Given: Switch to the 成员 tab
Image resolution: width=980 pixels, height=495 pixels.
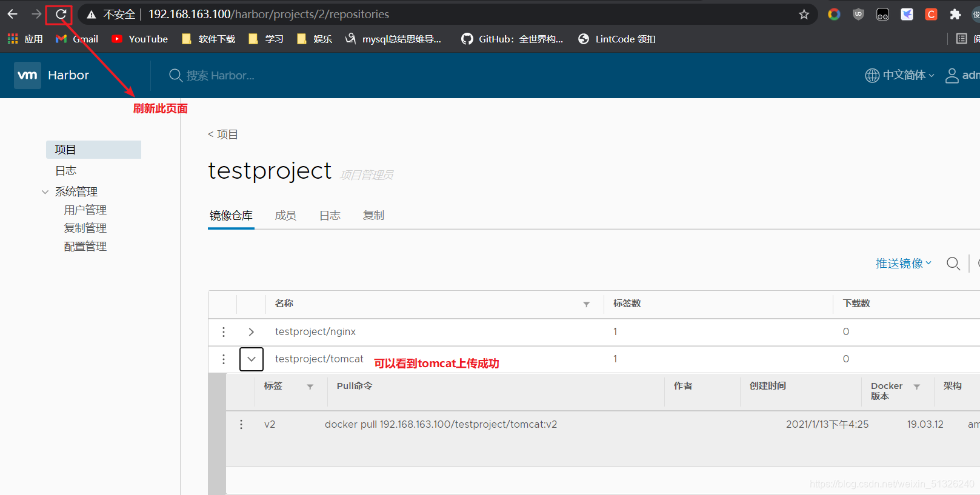Looking at the screenshot, I should coord(285,216).
